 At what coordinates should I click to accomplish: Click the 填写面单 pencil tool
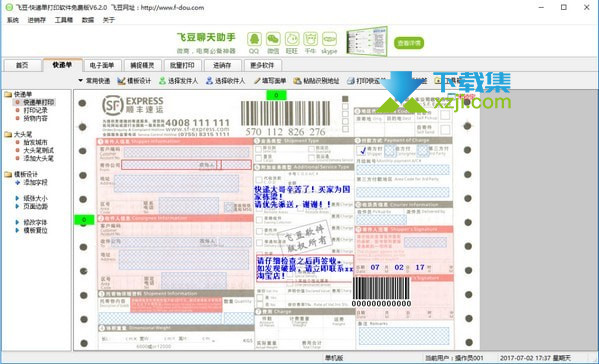coord(257,81)
